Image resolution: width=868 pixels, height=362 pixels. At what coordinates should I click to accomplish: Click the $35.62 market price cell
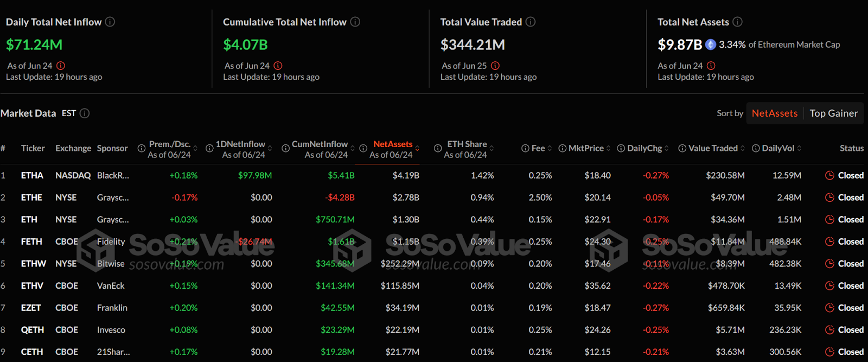tap(597, 285)
